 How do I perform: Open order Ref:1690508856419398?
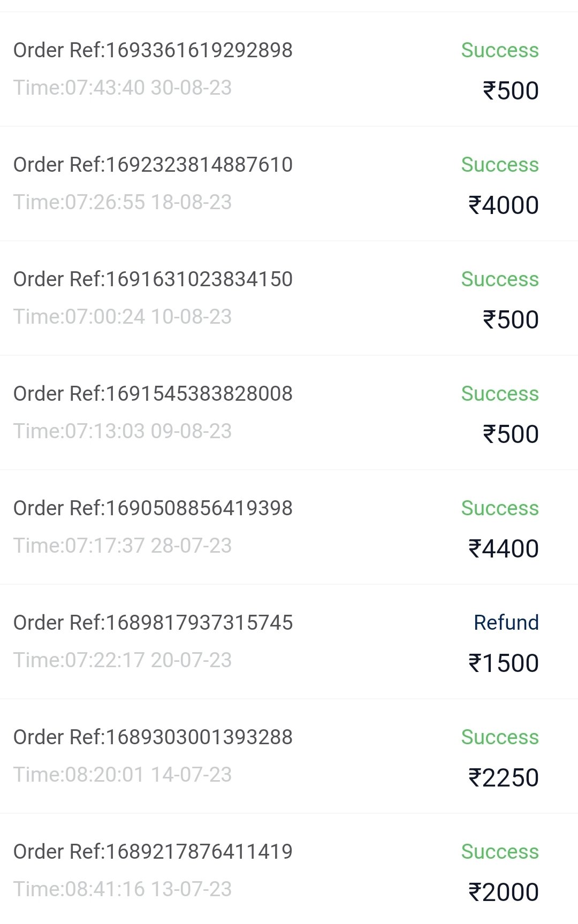click(289, 527)
